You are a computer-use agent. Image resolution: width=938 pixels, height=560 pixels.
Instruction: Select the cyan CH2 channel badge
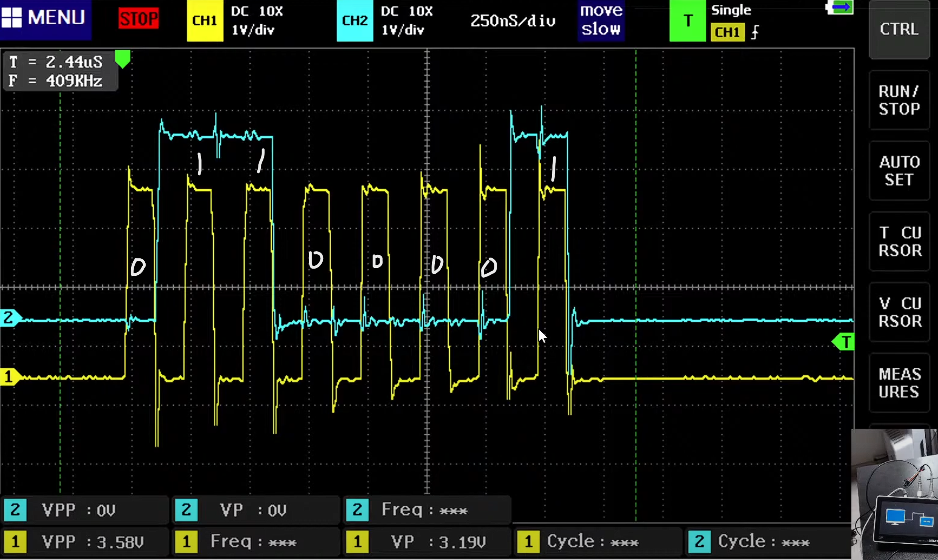click(x=355, y=20)
